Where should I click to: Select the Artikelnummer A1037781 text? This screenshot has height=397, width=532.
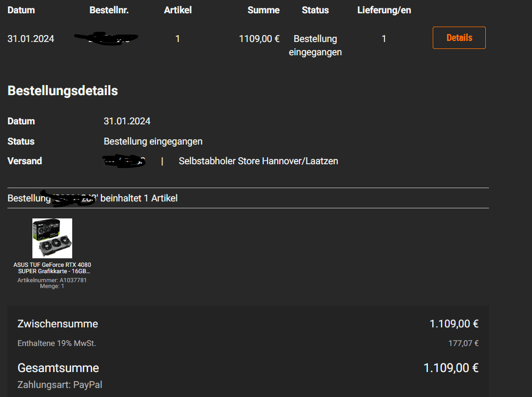[52, 280]
